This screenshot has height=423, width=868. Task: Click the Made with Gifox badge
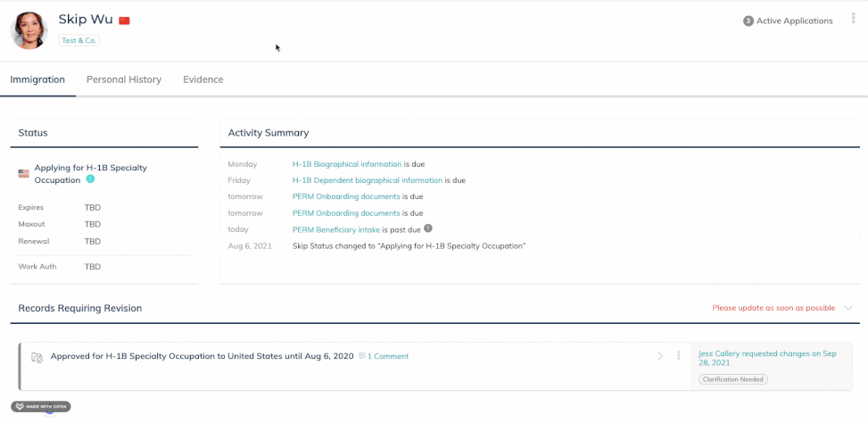pyautogui.click(x=40, y=407)
